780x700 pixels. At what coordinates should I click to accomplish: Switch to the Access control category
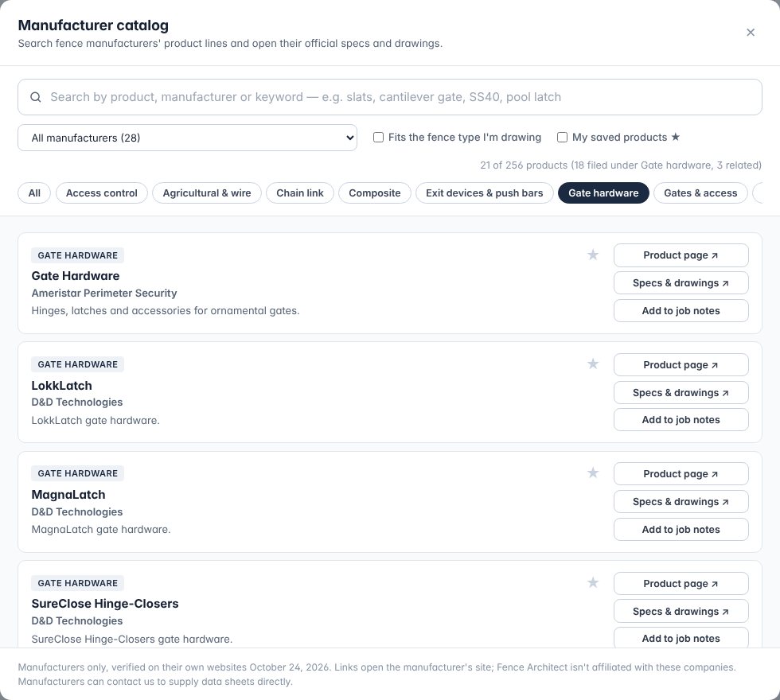(x=102, y=192)
